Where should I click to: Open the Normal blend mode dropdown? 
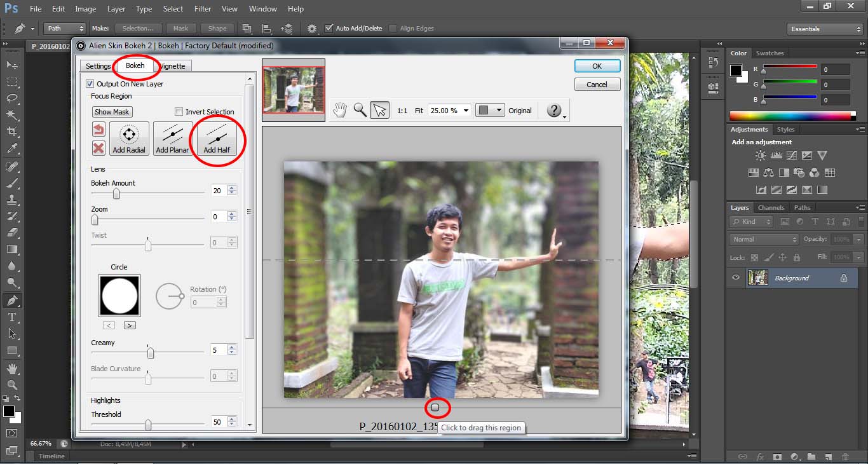click(x=763, y=239)
